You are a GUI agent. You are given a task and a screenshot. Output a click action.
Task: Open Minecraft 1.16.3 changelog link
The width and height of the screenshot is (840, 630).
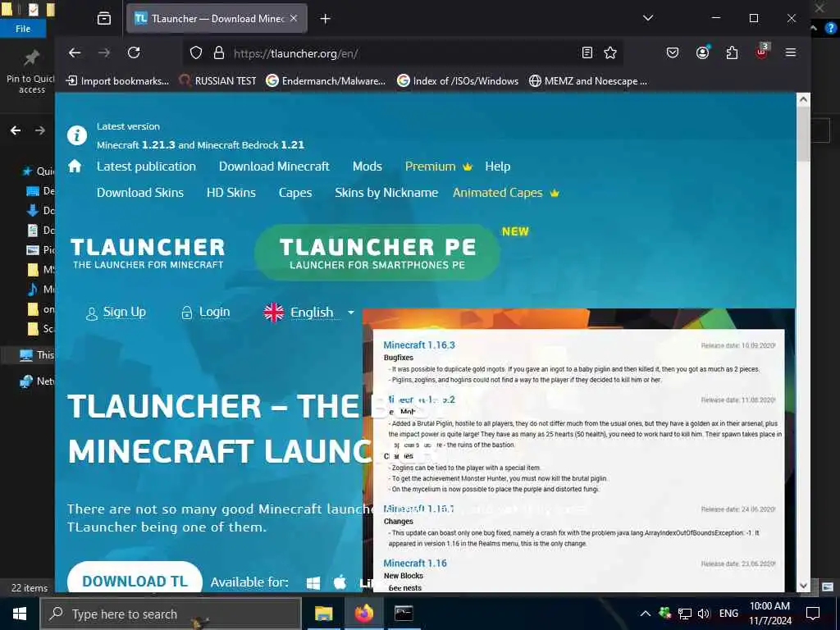point(419,345)
